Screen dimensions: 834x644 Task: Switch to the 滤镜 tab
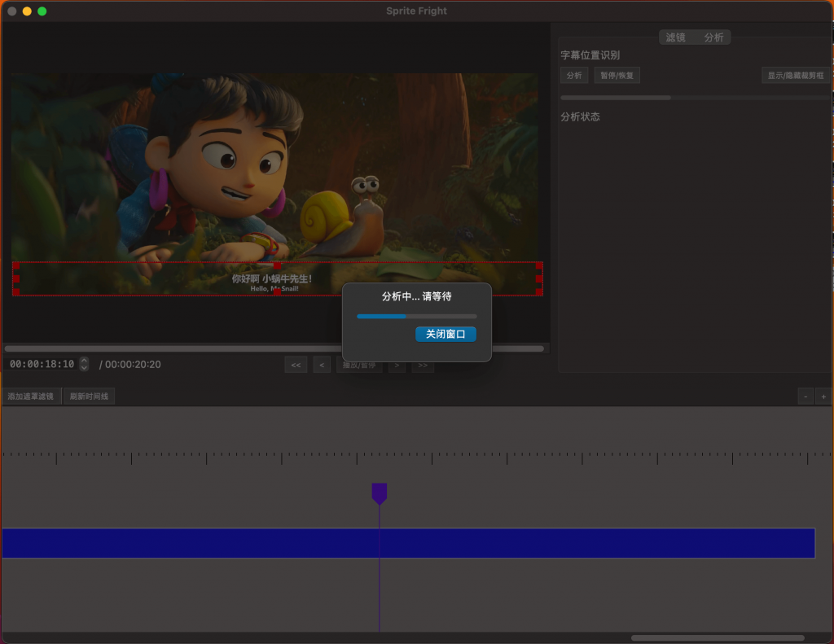tap(675, 37)
